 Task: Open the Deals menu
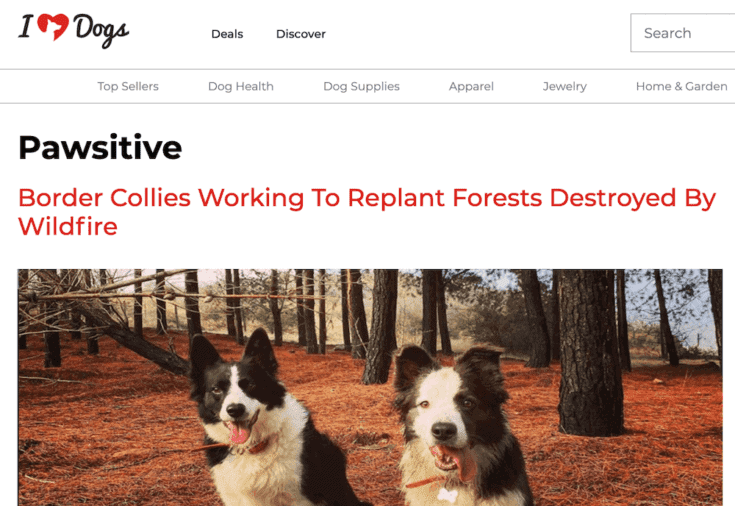click(227, 34)
